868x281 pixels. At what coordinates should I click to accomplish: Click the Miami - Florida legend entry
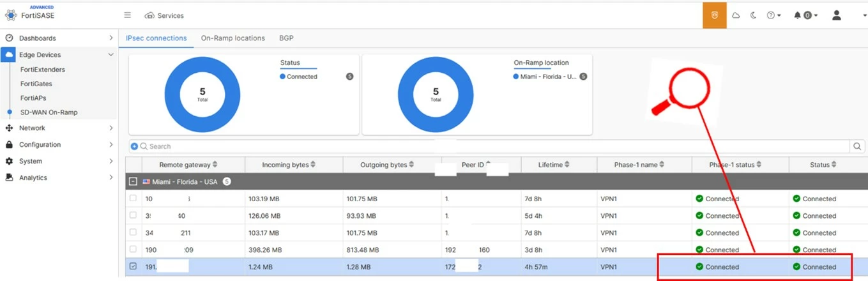click(545, 77)
